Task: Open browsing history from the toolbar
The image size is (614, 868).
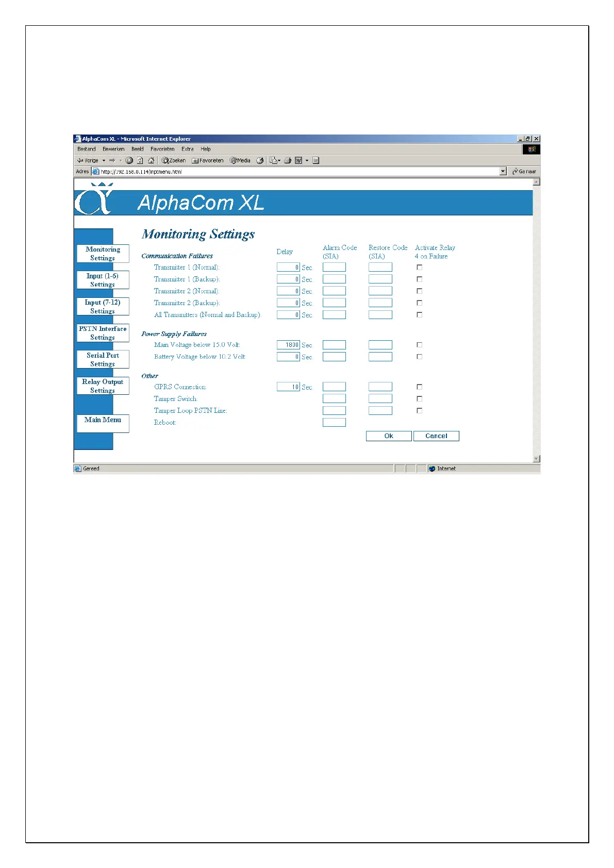Action: 260,160
